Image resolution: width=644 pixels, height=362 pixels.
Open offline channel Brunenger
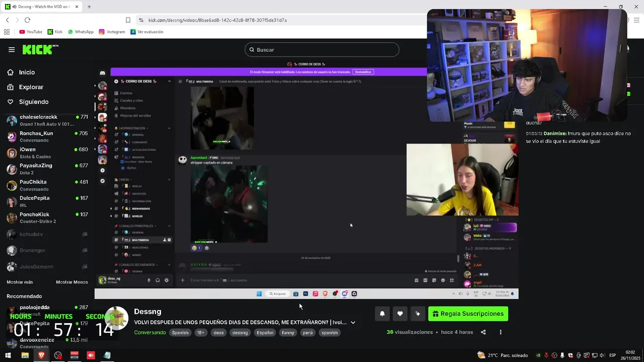pos(47,250)
